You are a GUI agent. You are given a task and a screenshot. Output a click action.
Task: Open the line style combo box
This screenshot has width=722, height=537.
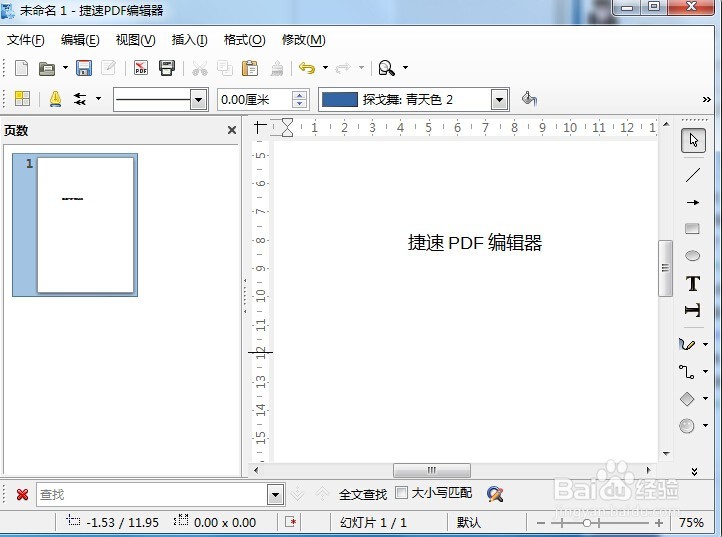[198, 99]
